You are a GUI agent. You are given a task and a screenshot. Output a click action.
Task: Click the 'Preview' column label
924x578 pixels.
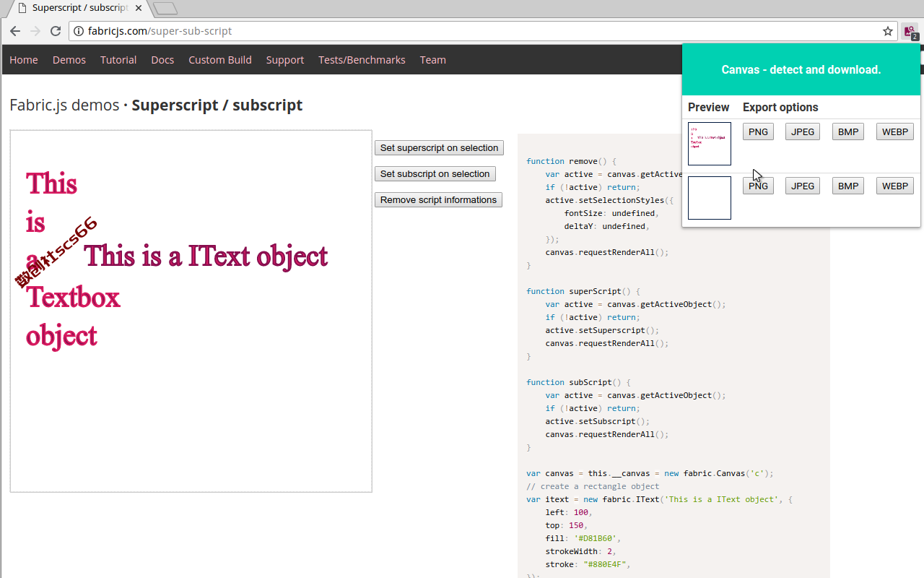(709, 107)
